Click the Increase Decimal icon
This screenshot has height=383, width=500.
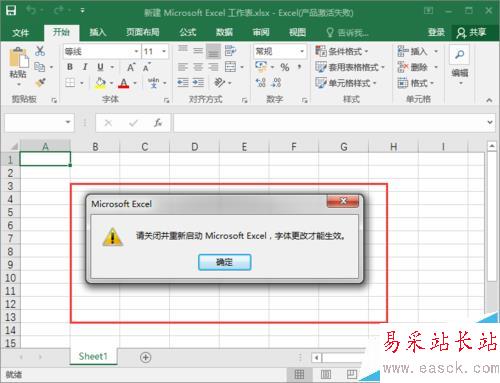(x=261, y=83)
